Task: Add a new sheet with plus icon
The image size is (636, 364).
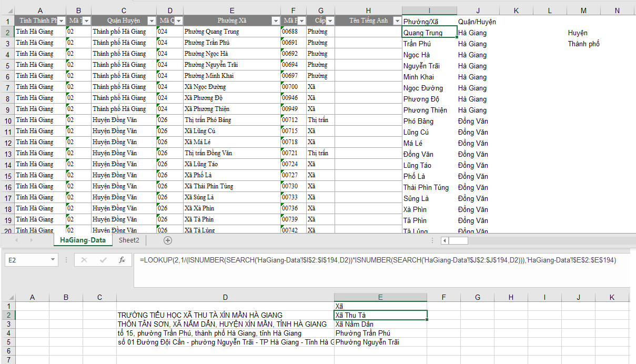Action: pos(168,240)
